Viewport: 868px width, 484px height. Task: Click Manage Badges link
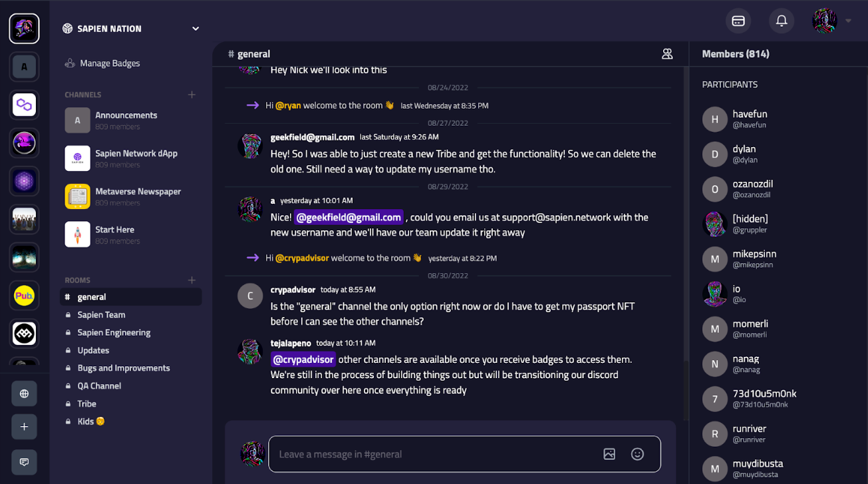[110, 63]
